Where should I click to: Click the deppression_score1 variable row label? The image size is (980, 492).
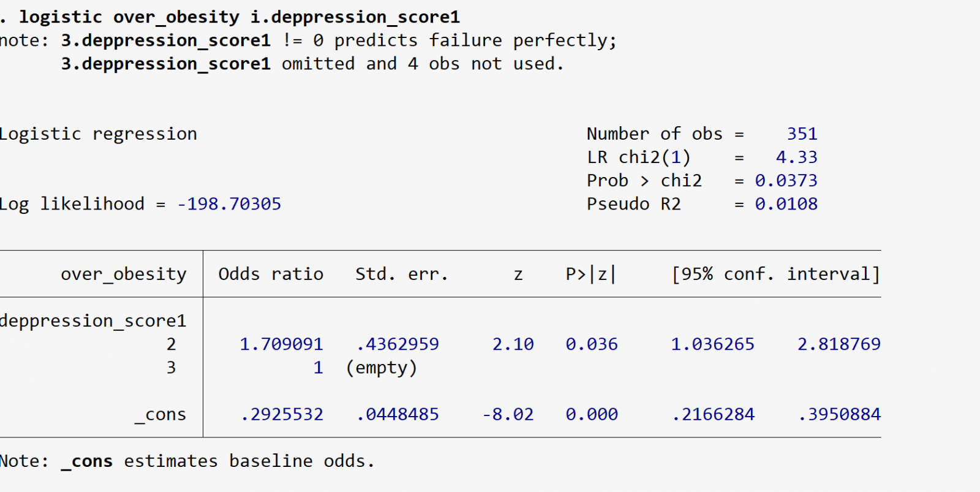click(x=93, y=321)
